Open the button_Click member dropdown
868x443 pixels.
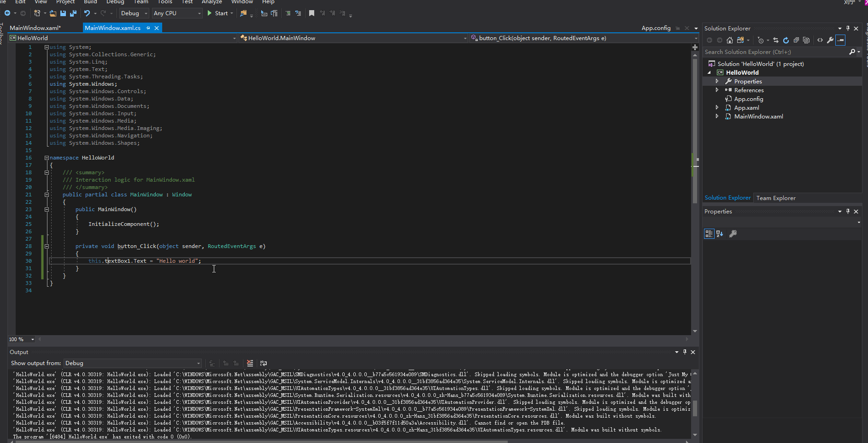pos(584,38)
